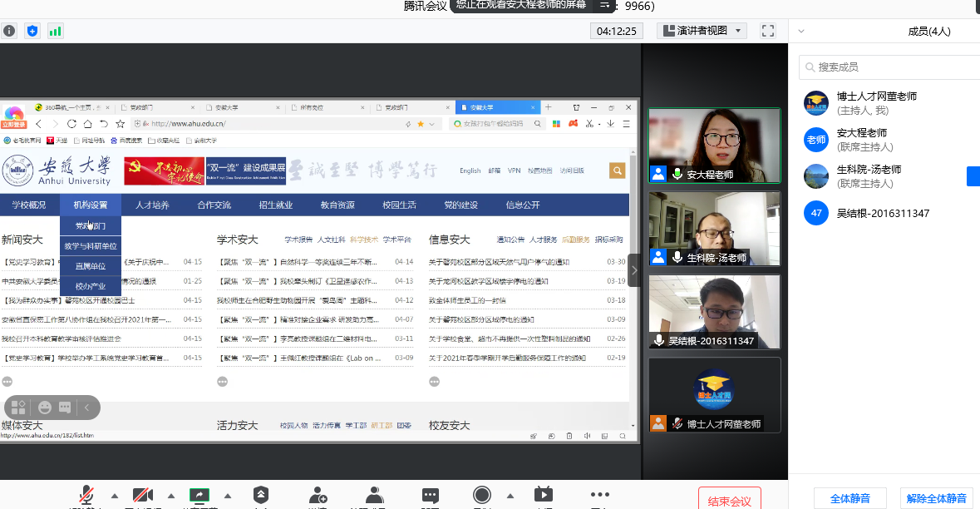Open the 机构设置 navigation menu
Viewport: 980px width, 509px height.
(x=91, y=205)
